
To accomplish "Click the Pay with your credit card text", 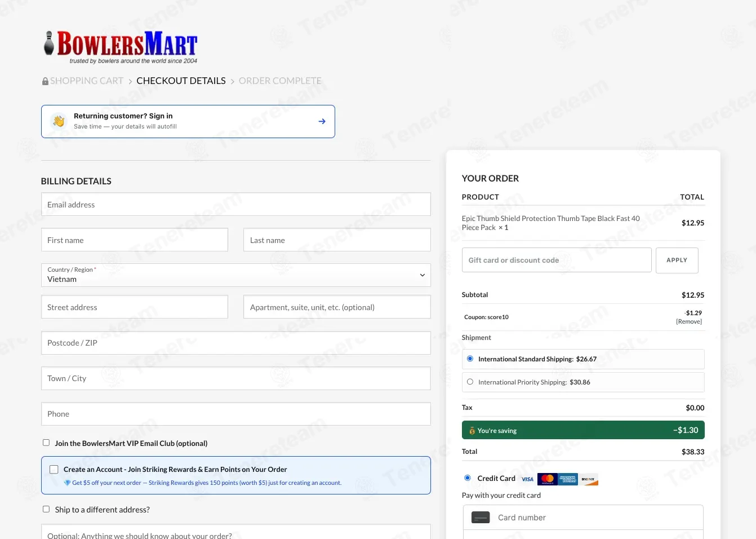I will point(501,495).
